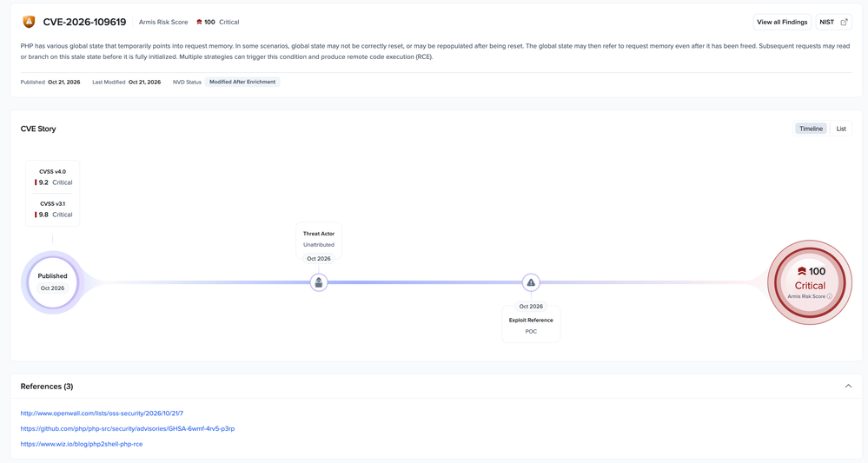Click the Last Modified date Oct 21, 2026
Image resolution: width=868 pixels, height=463 pixels.
[144, 82]
